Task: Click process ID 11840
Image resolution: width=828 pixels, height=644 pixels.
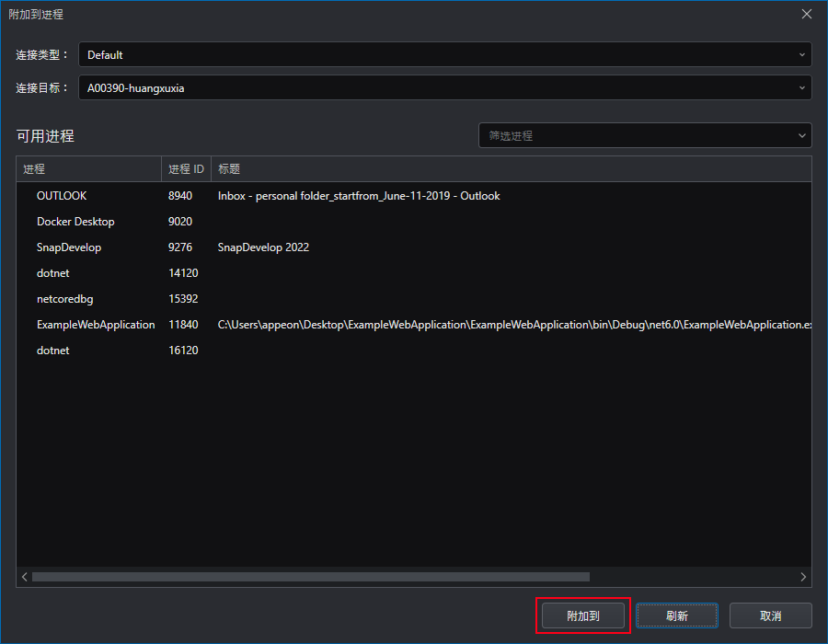Action: pos(183,325)
